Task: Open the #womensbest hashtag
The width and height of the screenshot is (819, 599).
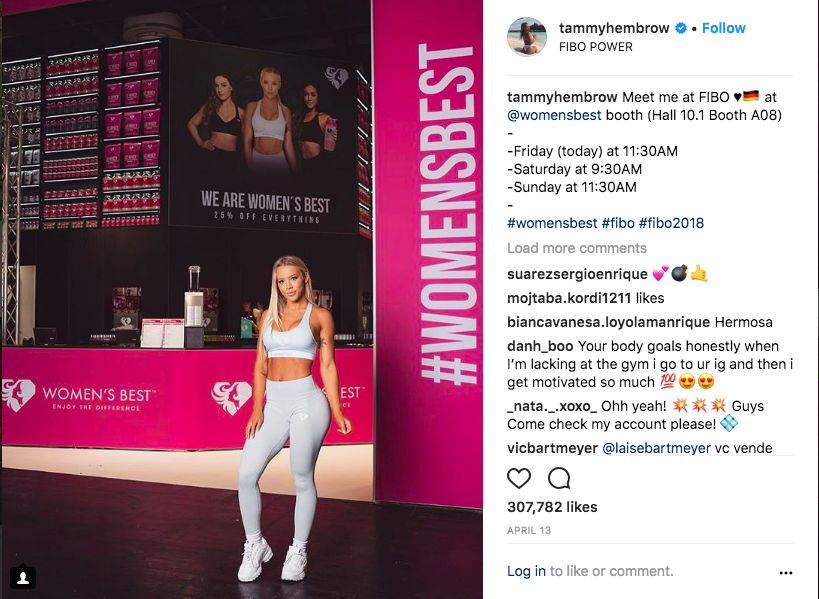Action: point(552,223)
